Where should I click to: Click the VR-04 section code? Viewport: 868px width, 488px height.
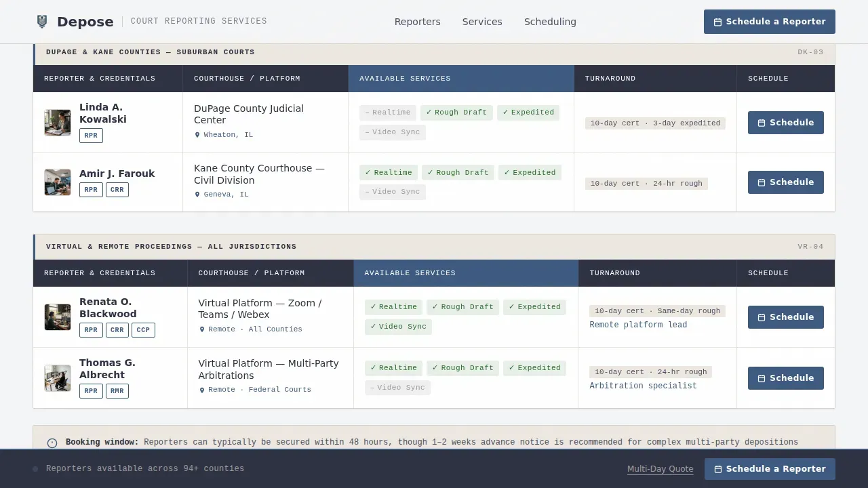pyautogui.click(x=810, y=247)
